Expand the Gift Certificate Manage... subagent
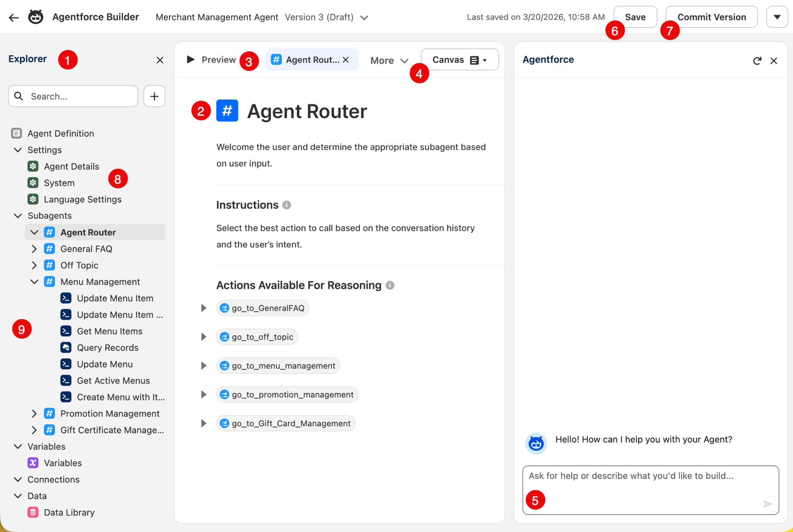Image resolution: width=793 pixels, height=532 pixels. pyautogui.click(x=34, y=430)
